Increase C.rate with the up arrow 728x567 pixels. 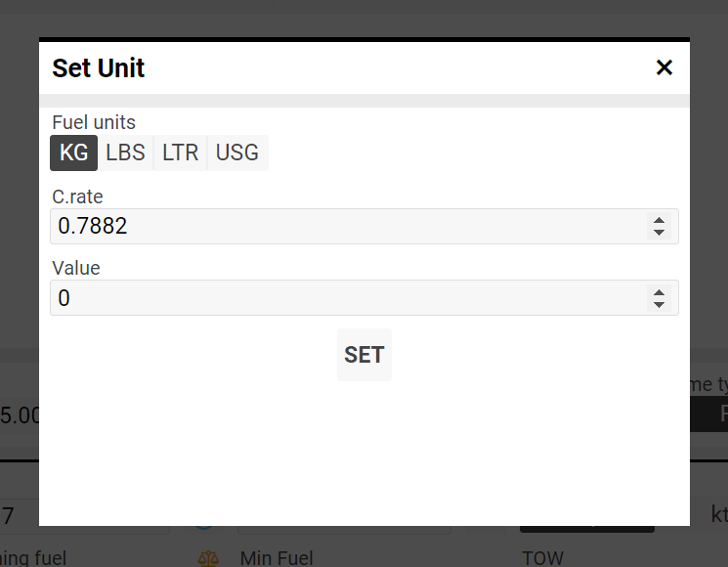[x=660, y=221]
